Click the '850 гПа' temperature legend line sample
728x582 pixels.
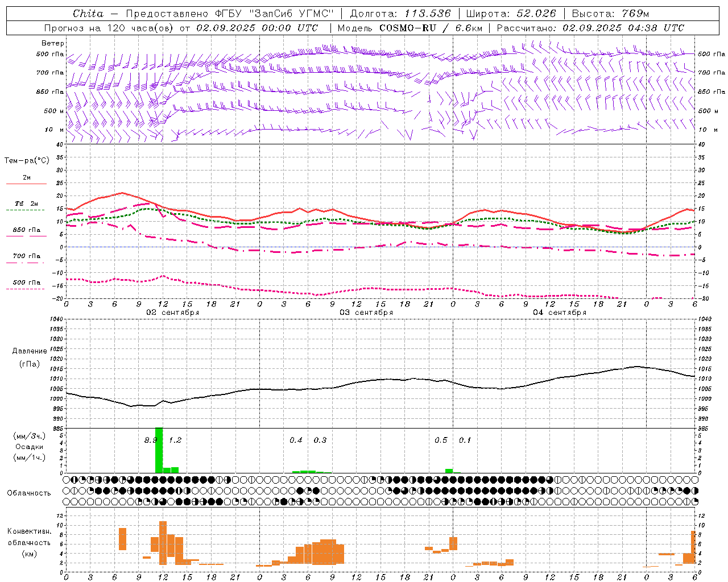(26, 236)
